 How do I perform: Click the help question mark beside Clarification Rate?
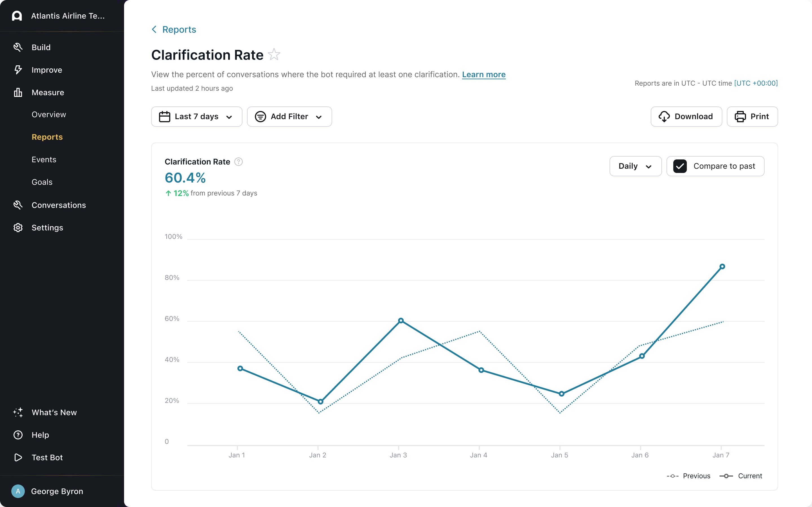coord(238,162)
